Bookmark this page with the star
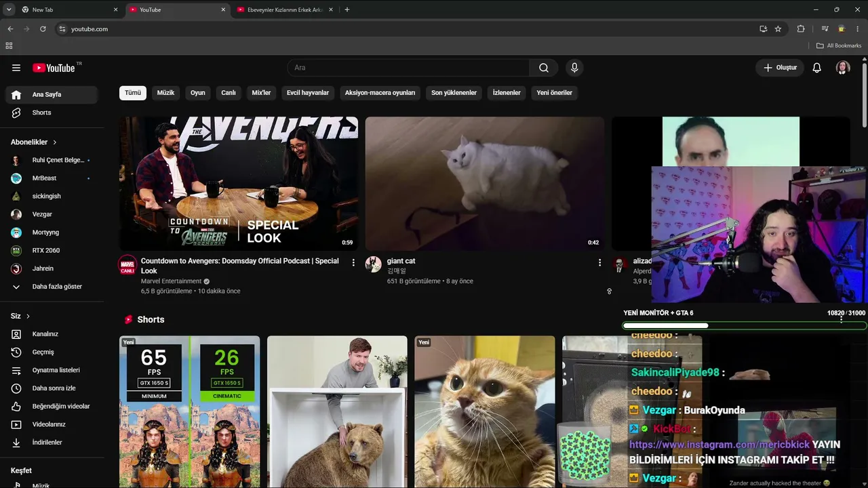Image resolution: width=868 pixels, height=488 pixels. 778,29
